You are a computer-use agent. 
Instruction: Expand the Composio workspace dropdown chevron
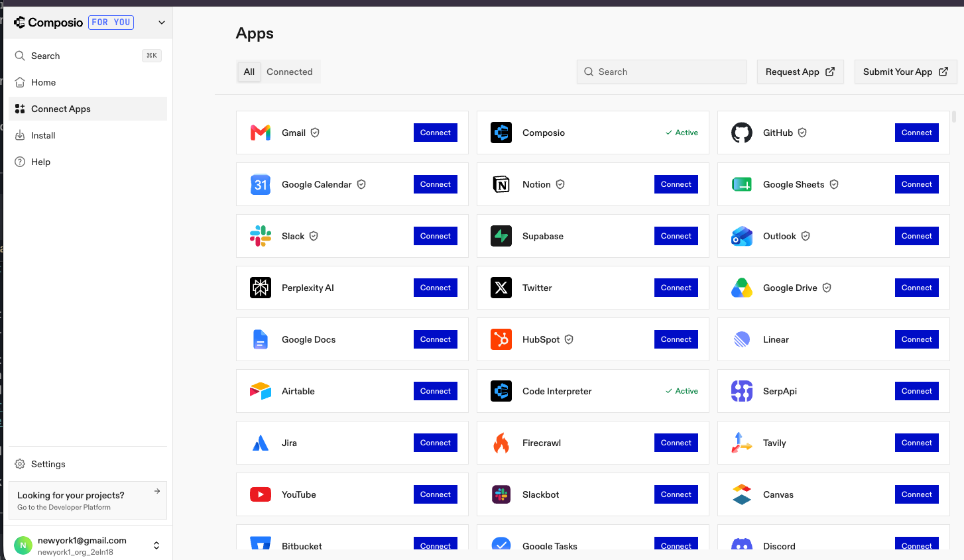pos(162,23)
